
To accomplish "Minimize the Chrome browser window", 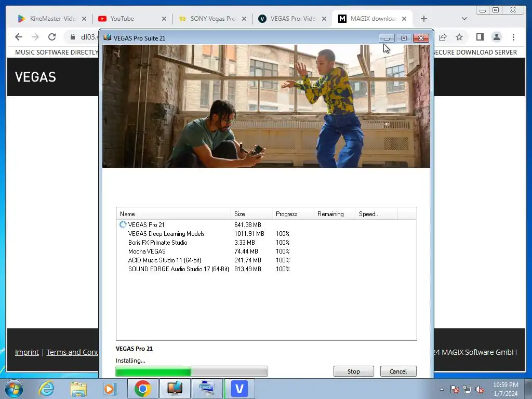I will click(x=483, y=10).
